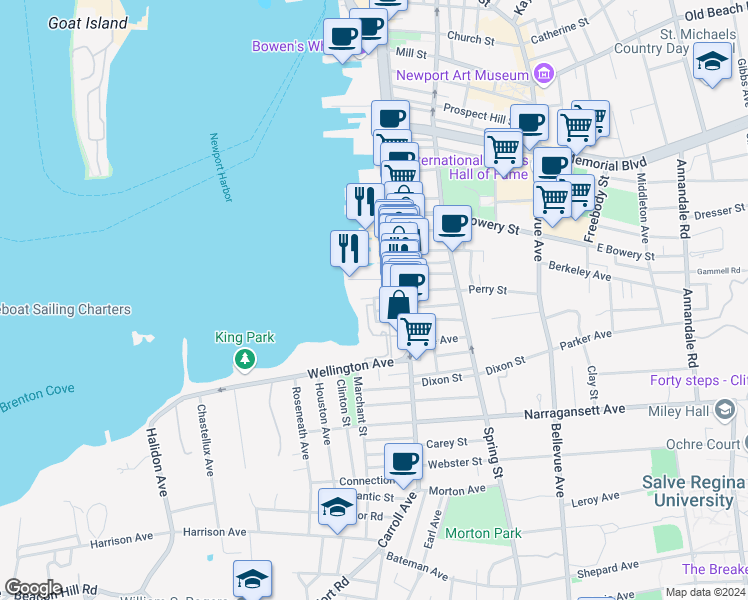
Task: Select the shopping bag marker above Wellington Ave
Action: coord(398,304)
